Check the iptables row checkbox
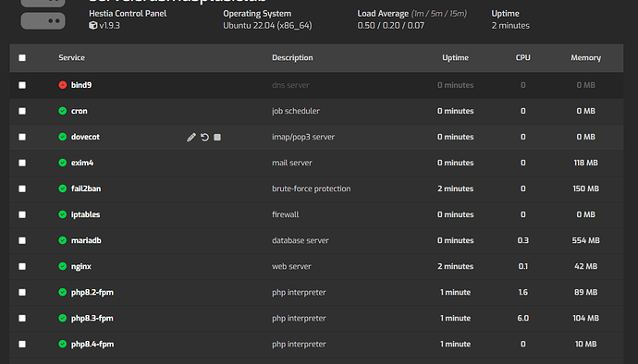 [22, 214]
